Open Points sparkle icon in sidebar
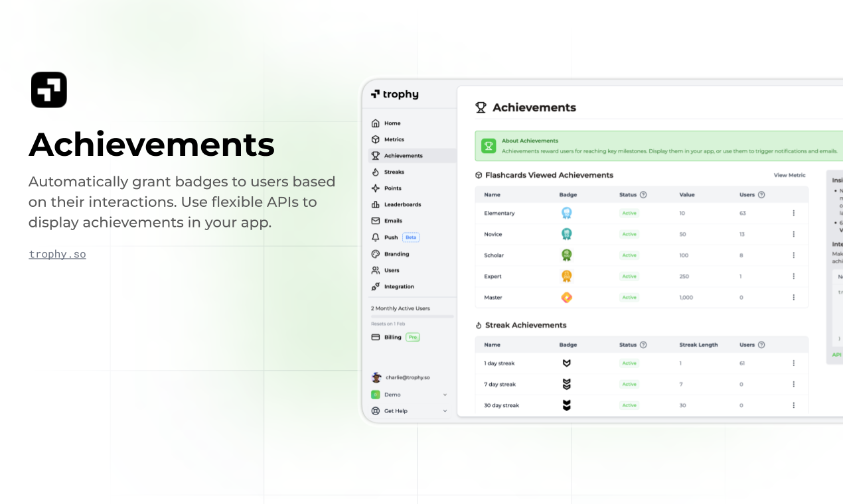 (x=376, y=188)
